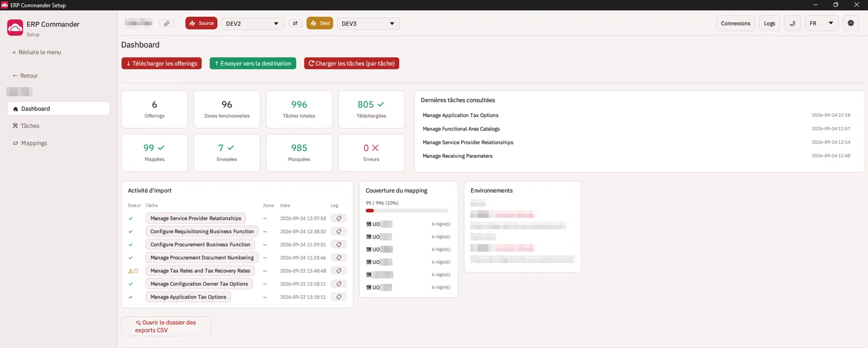
Task: Click timestamp 2026-09-24 22:18
Action: coord(831,115)
